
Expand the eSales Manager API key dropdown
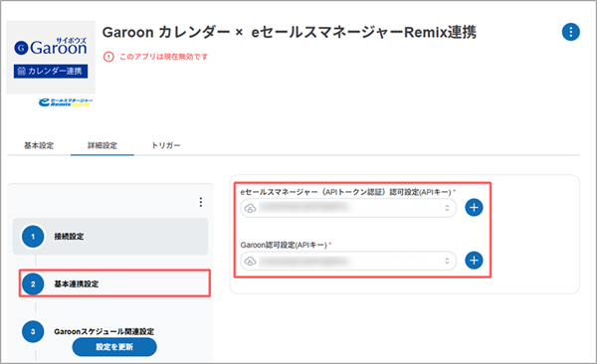click(x=348, y=208)
